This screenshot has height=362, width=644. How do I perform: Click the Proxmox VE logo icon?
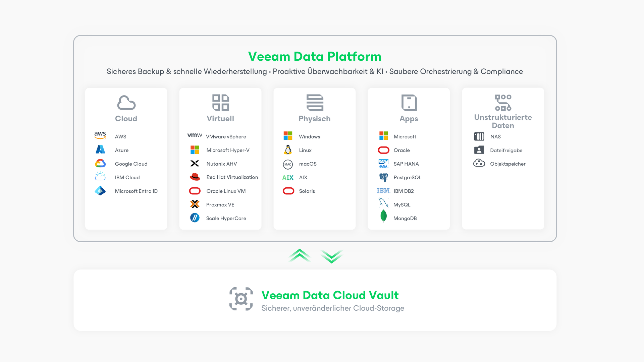point(195,204)
